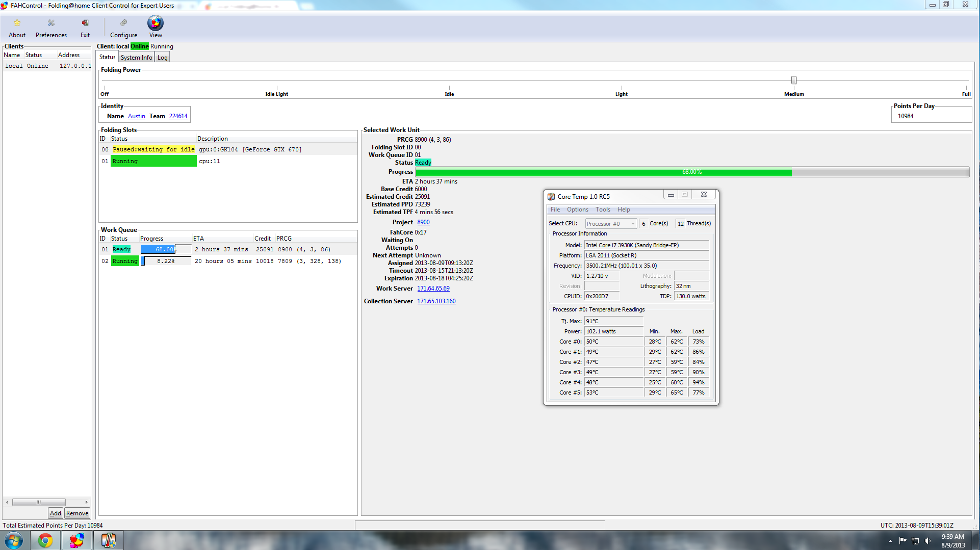Open Preferences tools icon
This screenshot has height=550, width=980.
[51, 23]
